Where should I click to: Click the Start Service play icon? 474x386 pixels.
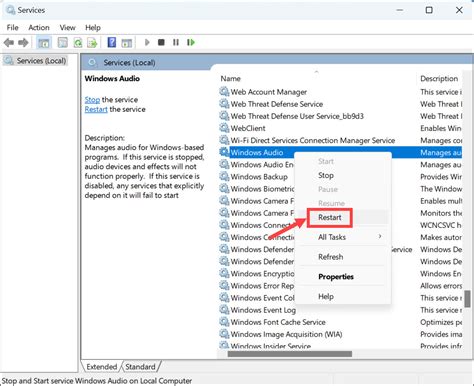click(147, 42)
